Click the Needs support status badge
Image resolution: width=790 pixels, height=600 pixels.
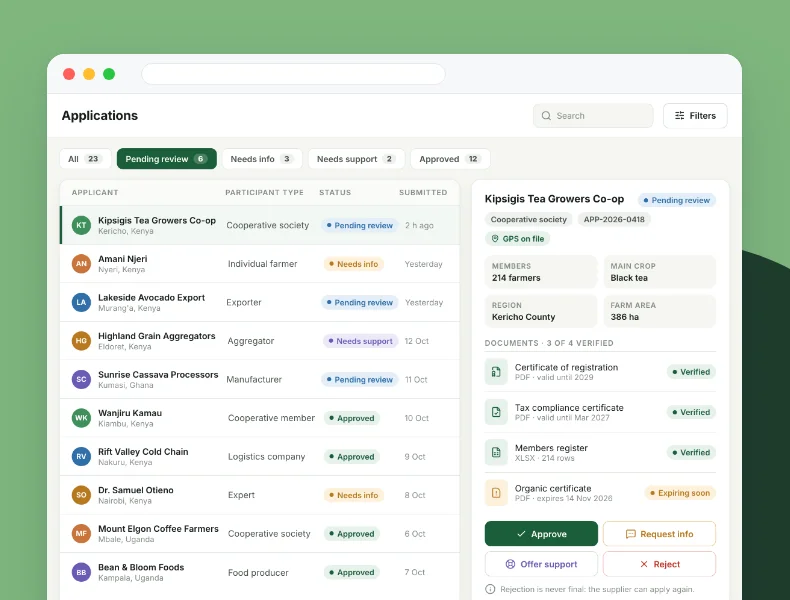pos(360,341)
